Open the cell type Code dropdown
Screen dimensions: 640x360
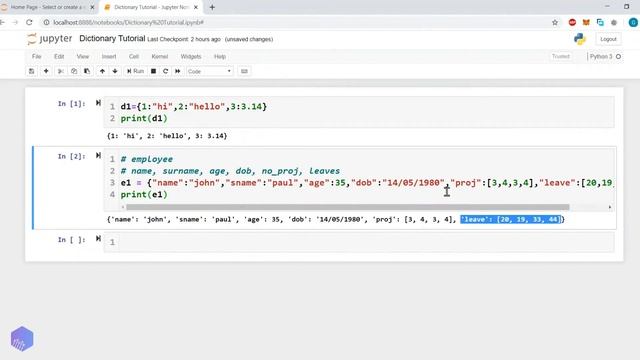(x=209, y=71)
